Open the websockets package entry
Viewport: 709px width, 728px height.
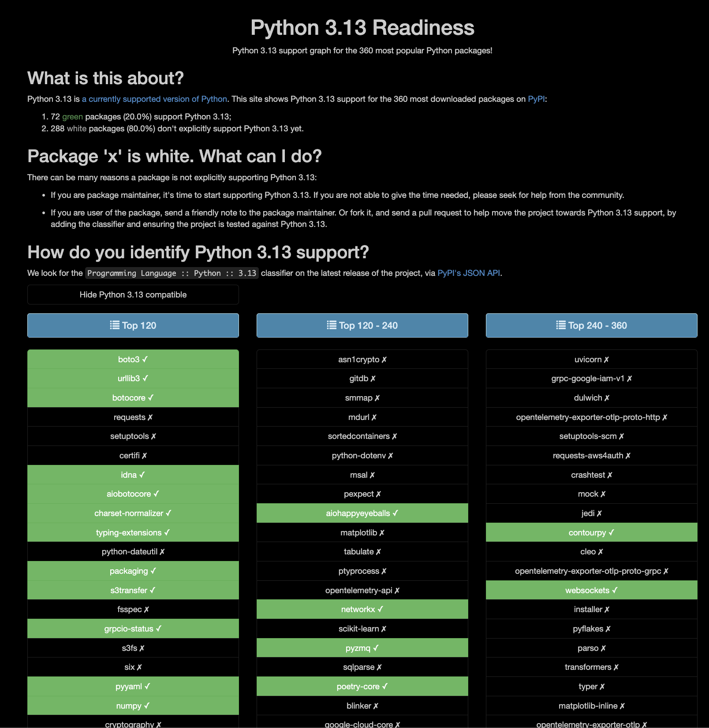pos(592,590)
